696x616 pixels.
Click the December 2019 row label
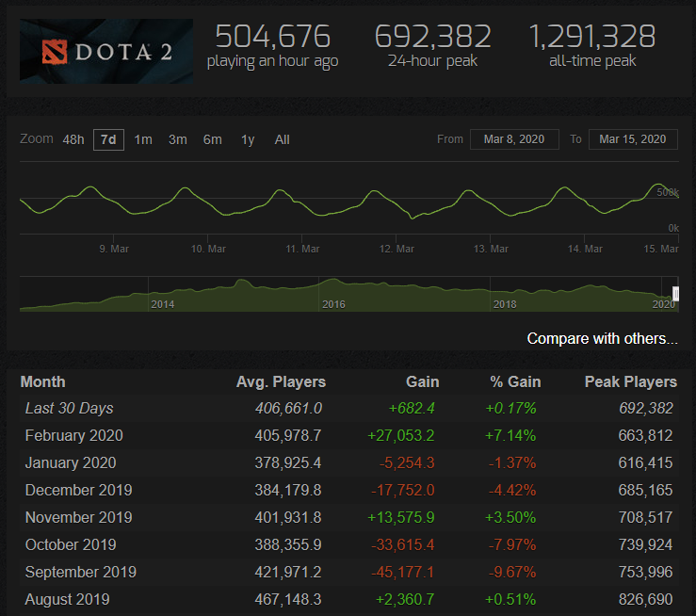(x=79, y=490)
